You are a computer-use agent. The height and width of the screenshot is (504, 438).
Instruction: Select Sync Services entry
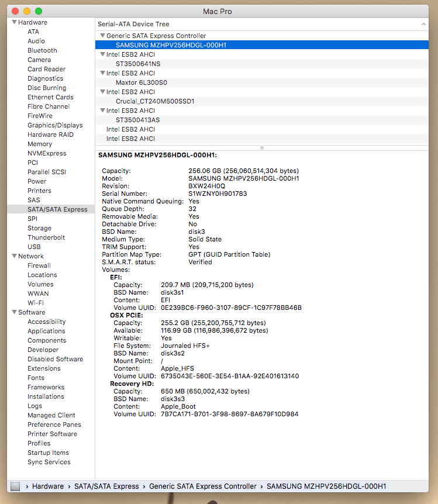[x=49, y=462]
